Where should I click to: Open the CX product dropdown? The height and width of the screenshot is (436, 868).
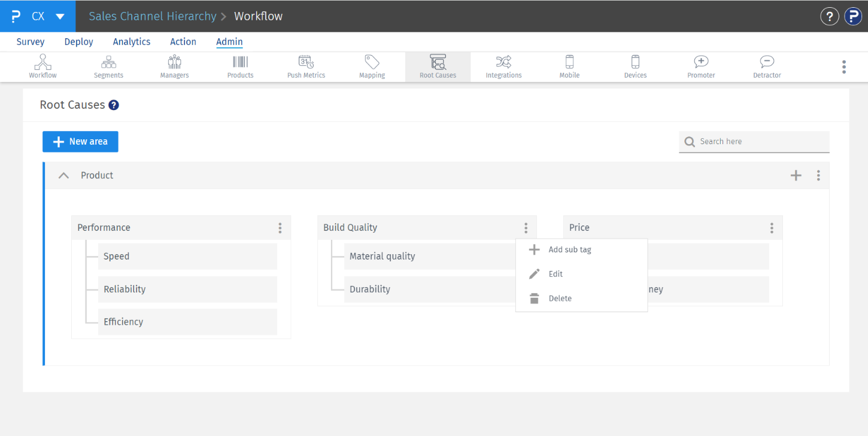pos(60,16)
